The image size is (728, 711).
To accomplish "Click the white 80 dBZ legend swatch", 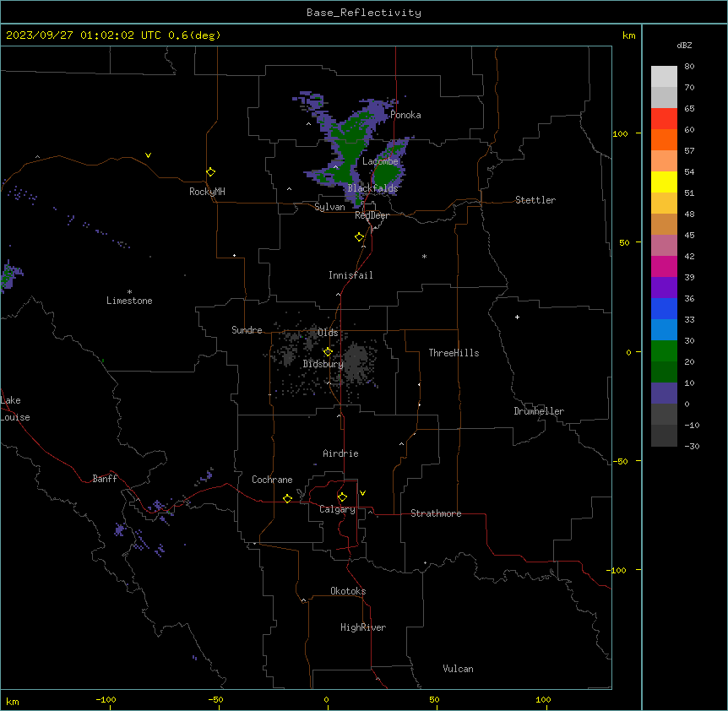I will click(x=664, y=77).
